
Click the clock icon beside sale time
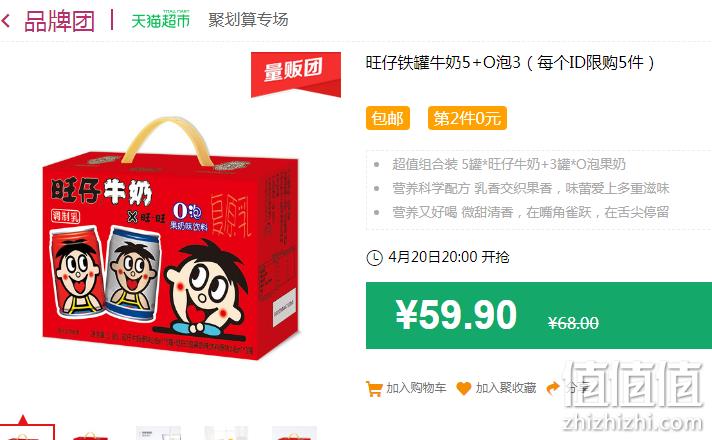pyautogui.click(x=374, y=257)
